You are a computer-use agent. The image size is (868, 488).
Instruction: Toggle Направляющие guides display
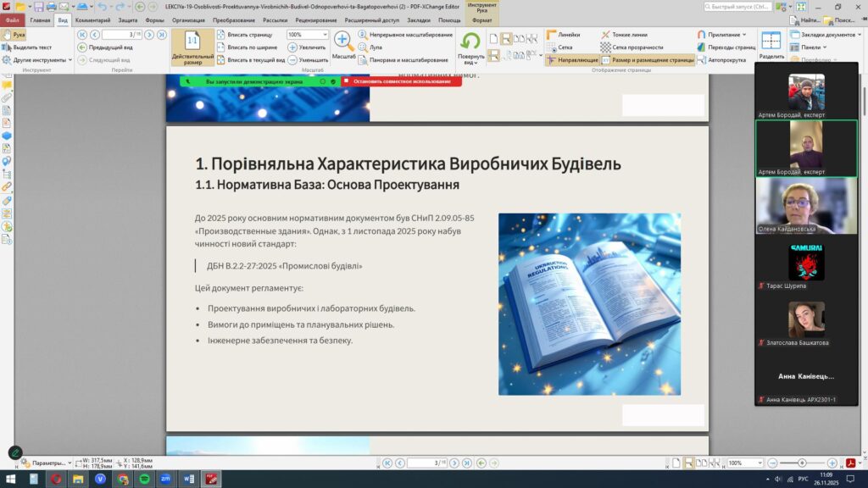pos(572,60)
